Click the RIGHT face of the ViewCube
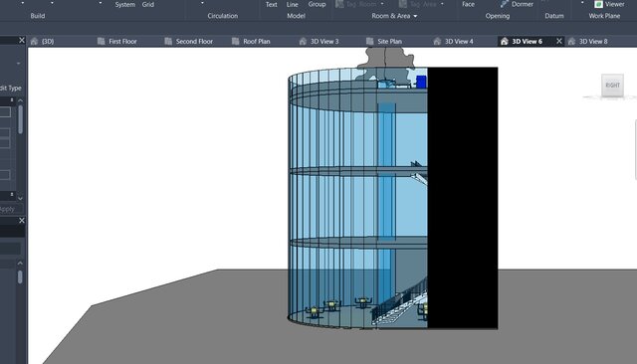637x364 pixels. 612,86
